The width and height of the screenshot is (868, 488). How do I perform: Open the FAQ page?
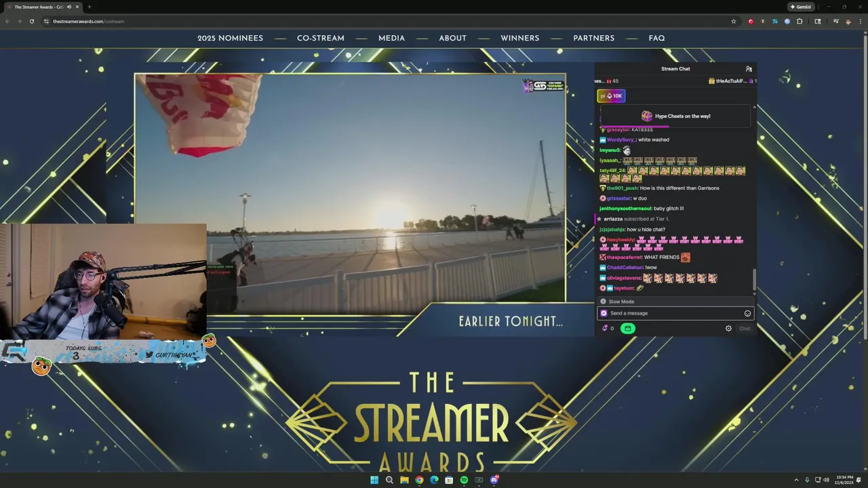point(656,38)
